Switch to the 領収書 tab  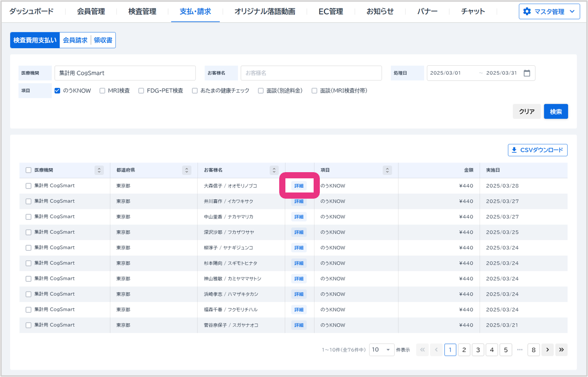[103, 40]
